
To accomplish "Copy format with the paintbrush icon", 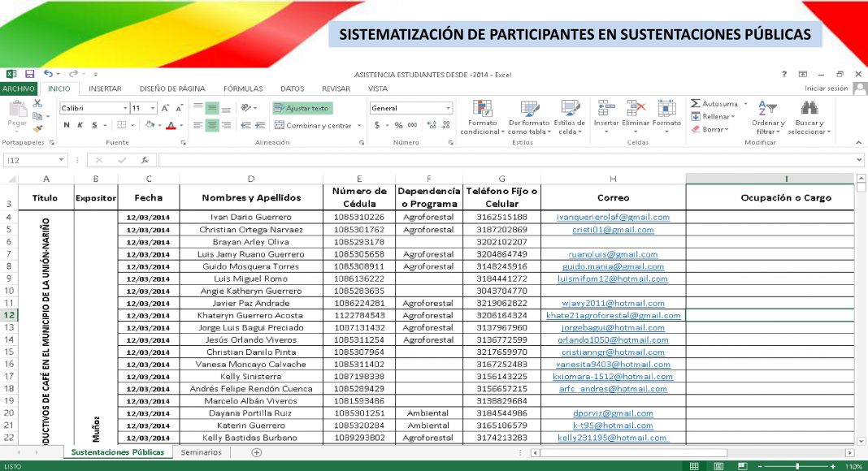I will pyautogui.click(x=37, y=129).
